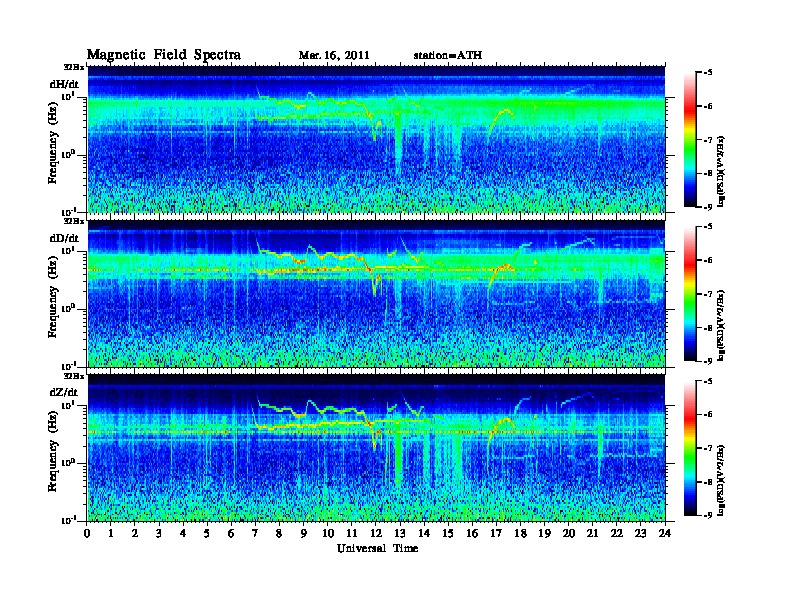Click the "18" hour tick label
792x612 pixels.
click(x=520, y=533)
